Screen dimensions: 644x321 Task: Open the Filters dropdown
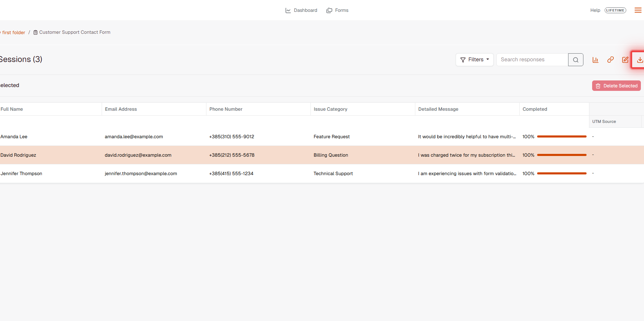pyautogui.click(x=474, y=60)
